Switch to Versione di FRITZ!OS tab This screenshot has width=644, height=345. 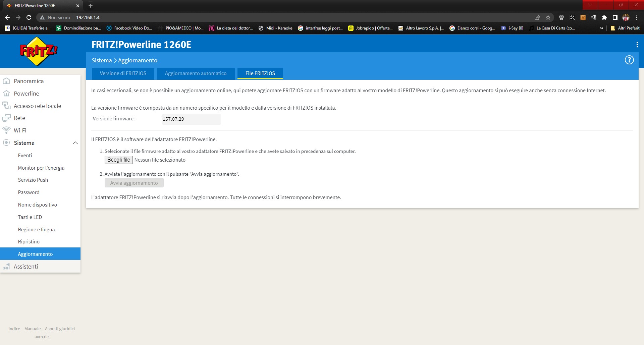point(123,73)
